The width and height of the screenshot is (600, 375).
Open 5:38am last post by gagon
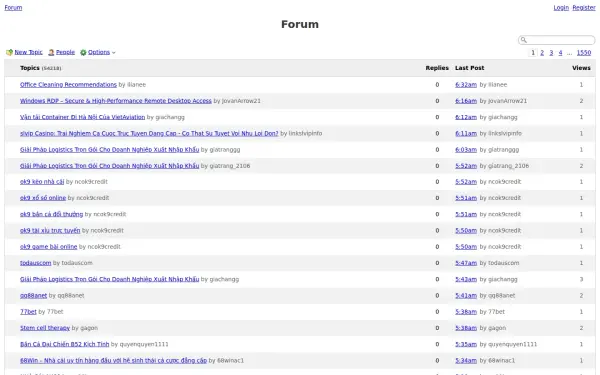466,328
